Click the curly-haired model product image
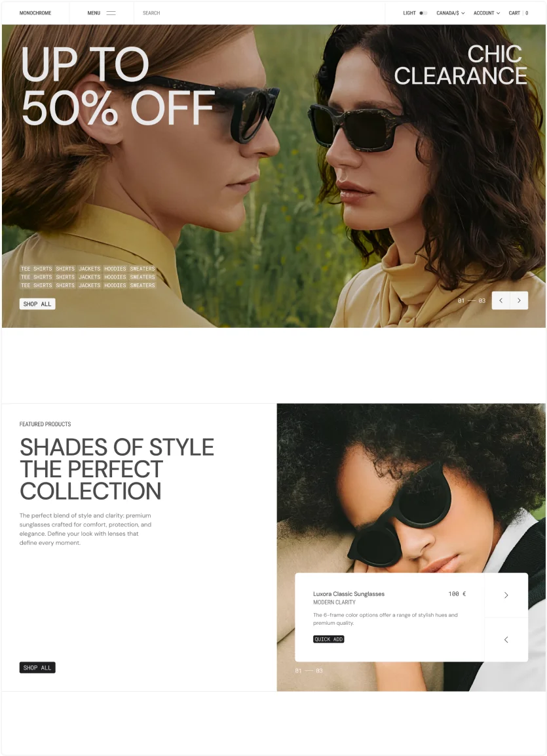Viewport: 547px width, 756px height. (411, 488)
